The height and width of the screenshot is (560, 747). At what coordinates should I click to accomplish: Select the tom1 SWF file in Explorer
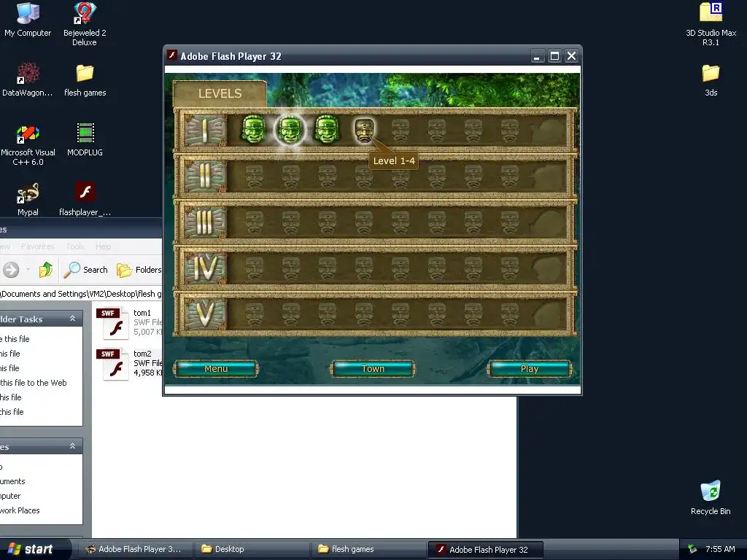click(x=130, y=322)
